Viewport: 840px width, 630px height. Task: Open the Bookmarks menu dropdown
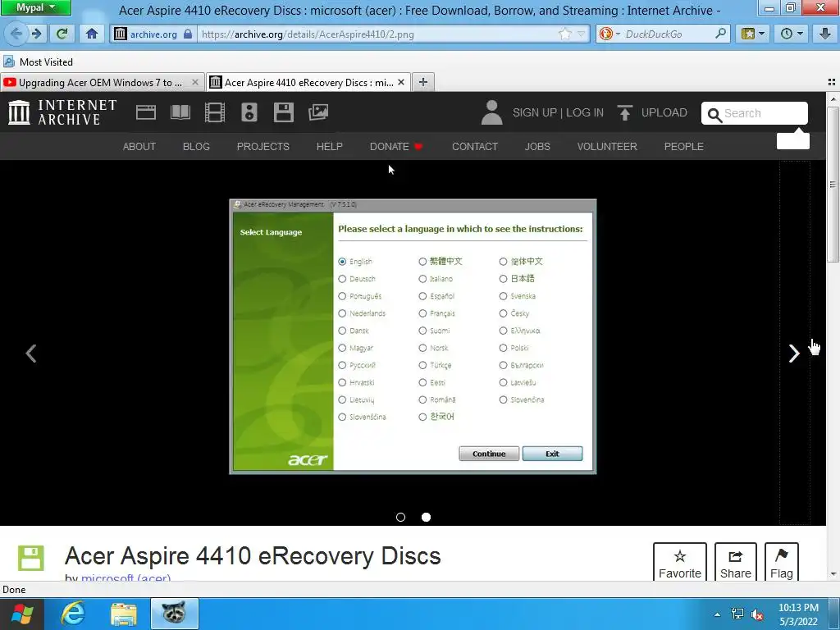[753, 34]
